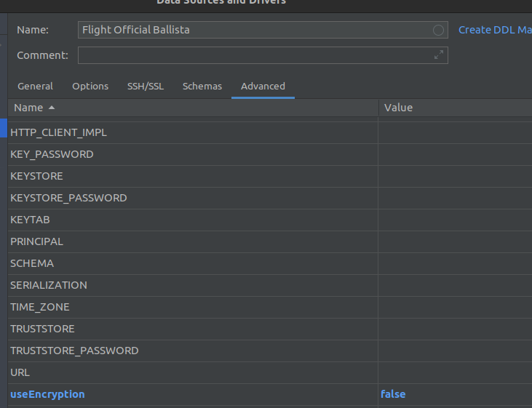532x408 pixels.
Task: Select the PRINCIPAL property row
Action: pos(270,241)
